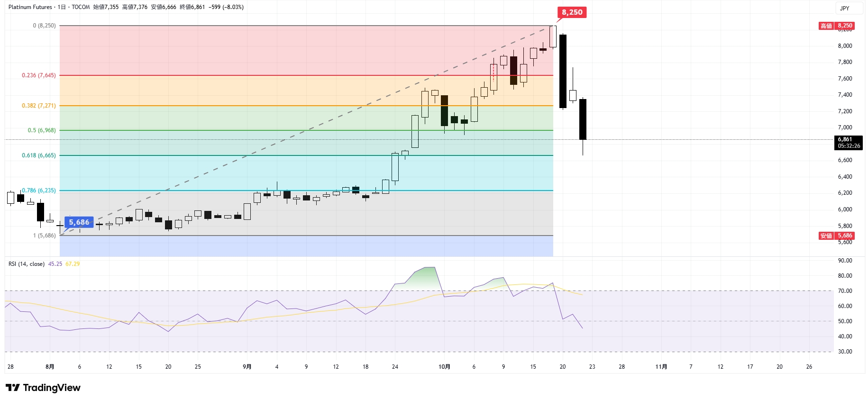The width and height of the screenshot is (868, 400).
Task: Click the blue 5,686 low price callout
Action: coord(79,222)
